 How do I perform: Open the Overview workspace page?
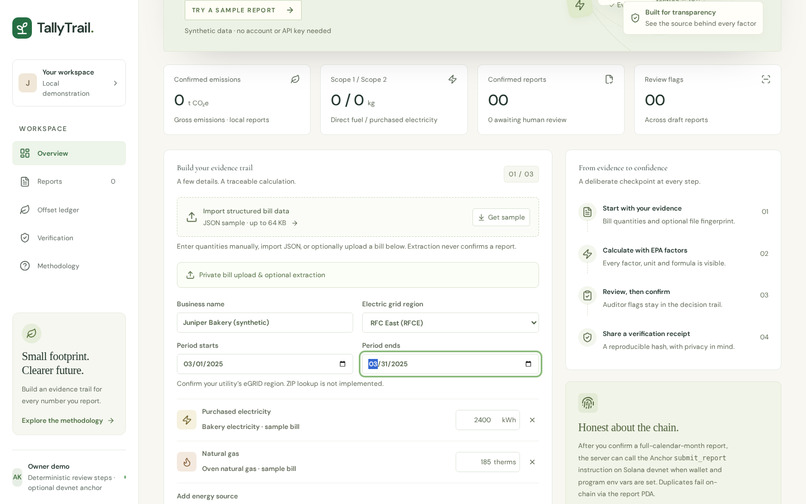click(69, 153)
